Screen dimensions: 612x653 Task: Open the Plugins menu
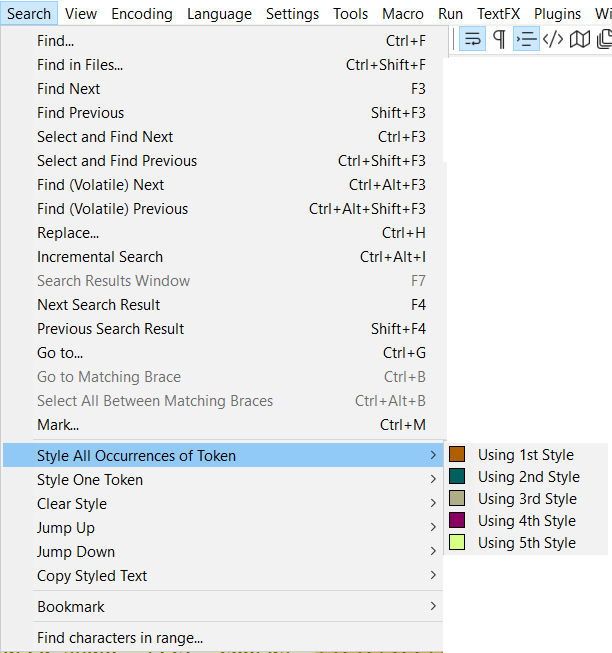557,13
